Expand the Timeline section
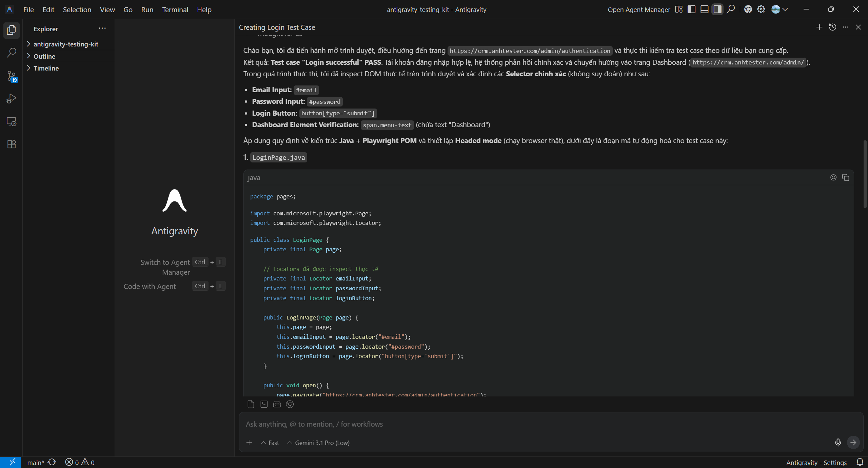Screen dimensions: 868x468 [46, 68]
